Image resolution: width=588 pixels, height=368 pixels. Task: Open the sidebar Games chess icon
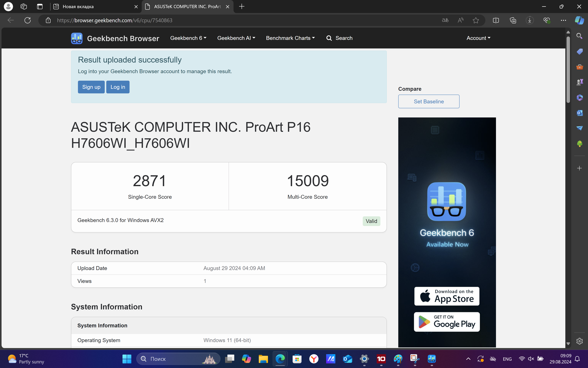(579, 82)
